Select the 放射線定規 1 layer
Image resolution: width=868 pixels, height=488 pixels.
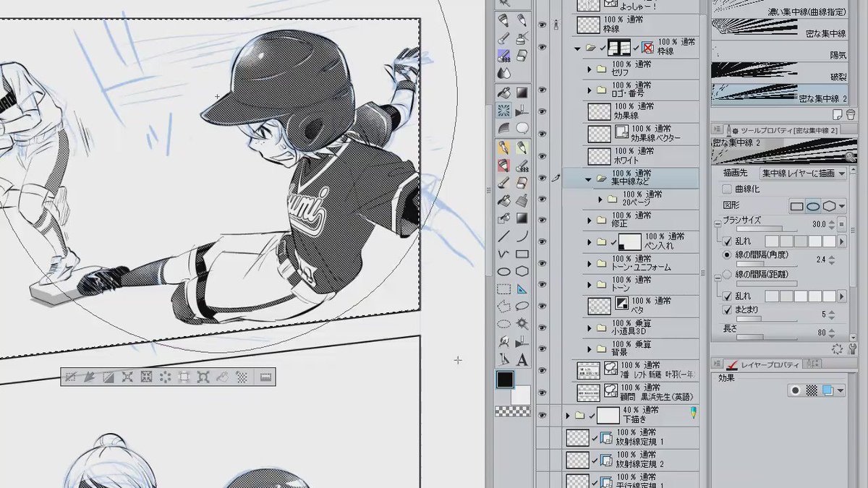(632, 437)
